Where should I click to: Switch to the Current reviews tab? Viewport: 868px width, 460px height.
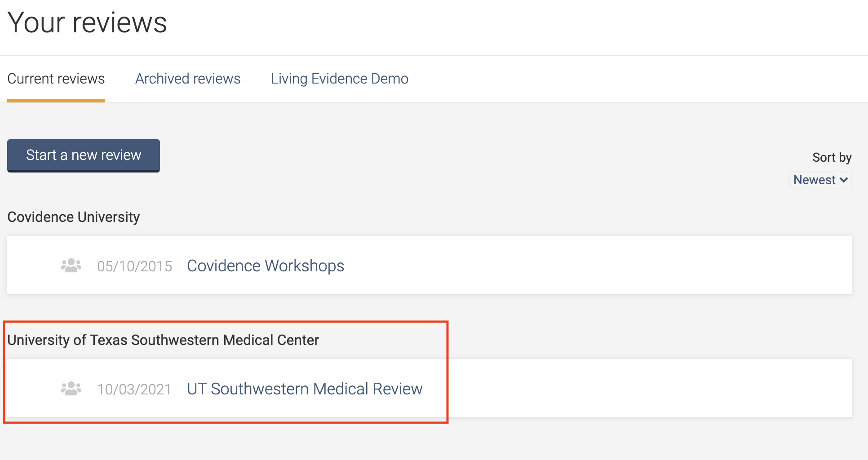coord(56,79)
